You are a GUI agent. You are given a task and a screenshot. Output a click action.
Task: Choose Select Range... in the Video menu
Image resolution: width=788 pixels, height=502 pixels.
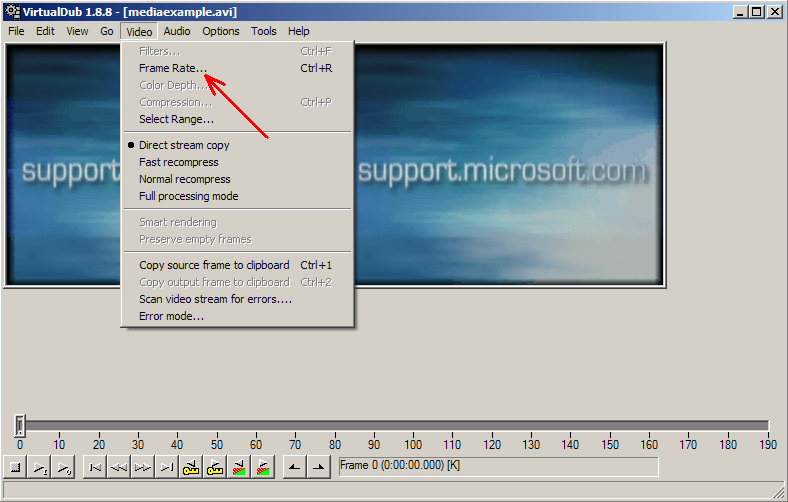pyautogui.click(x=237, y=119)
